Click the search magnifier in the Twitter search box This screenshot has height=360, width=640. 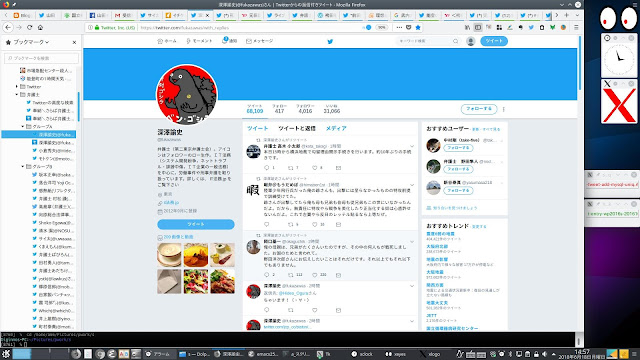click(456, 41)
